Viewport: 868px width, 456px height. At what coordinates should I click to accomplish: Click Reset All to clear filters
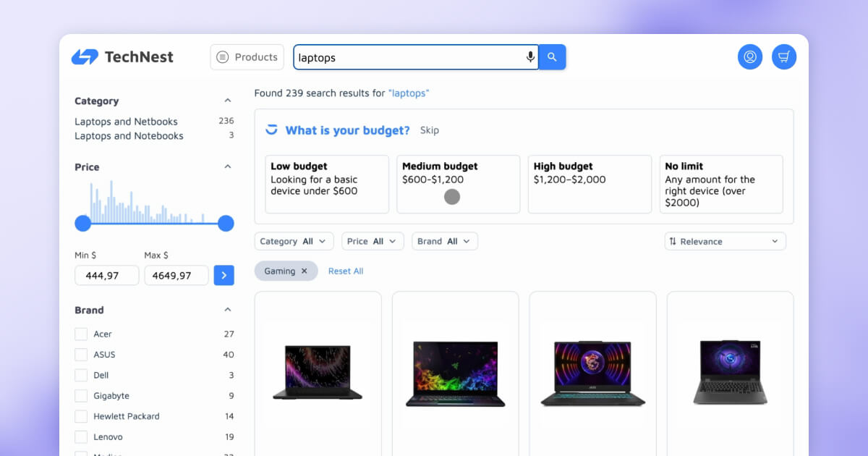click(345, 271)
